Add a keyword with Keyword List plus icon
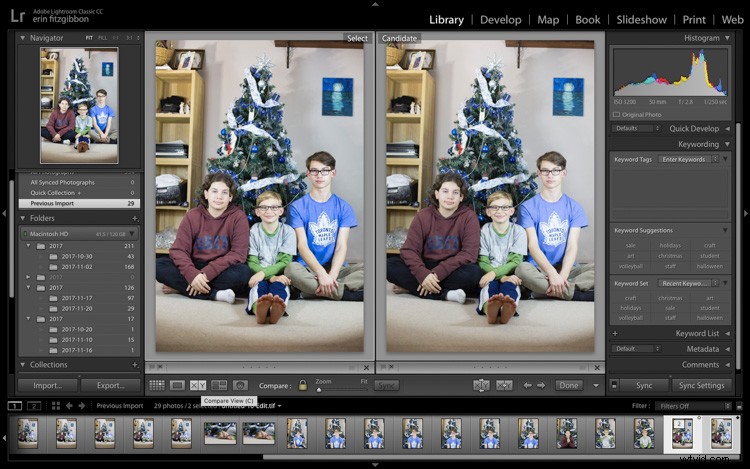 coord(615,334)
